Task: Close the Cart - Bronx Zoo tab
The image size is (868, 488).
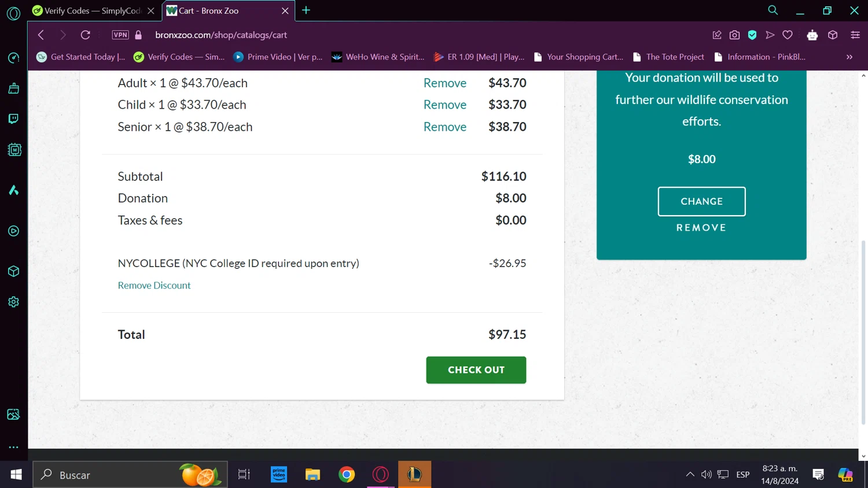Action: point(285,11)
